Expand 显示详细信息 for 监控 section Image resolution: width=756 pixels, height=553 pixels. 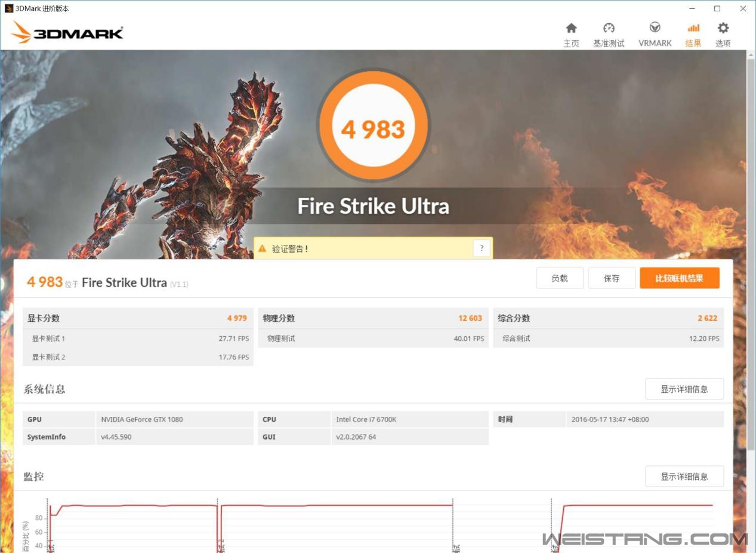[684, 477]
